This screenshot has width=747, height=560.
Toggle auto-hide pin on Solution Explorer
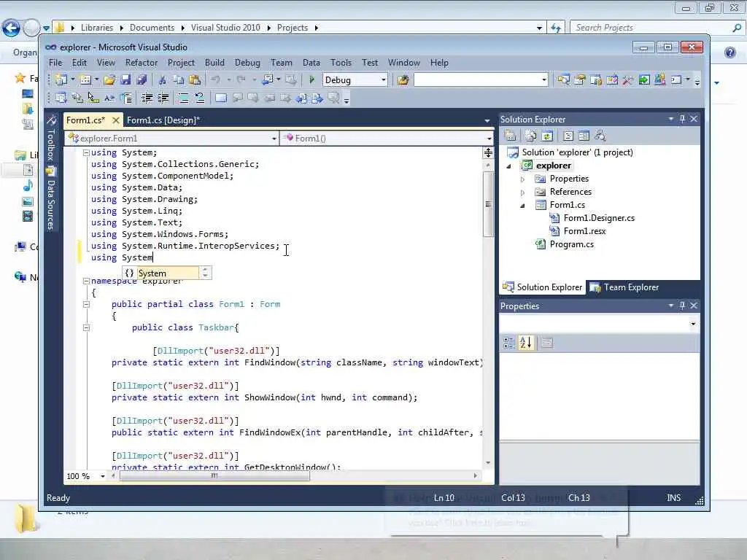pos(682,119)
